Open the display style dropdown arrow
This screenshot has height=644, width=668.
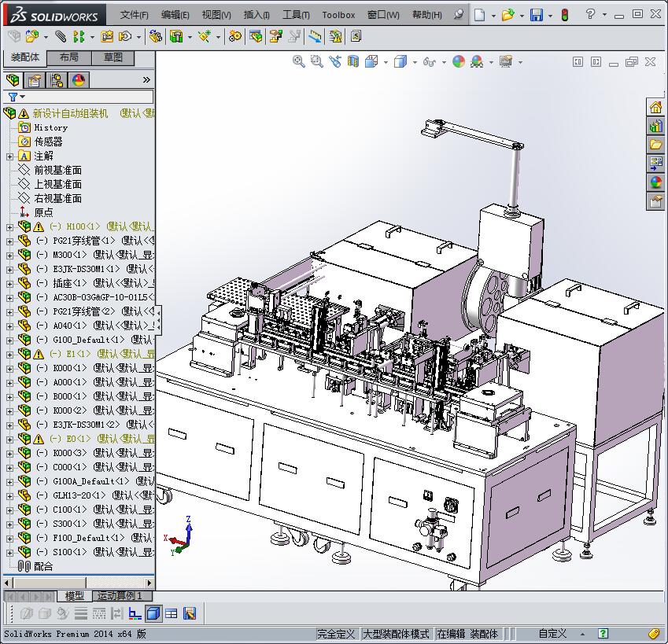[x=414, y=61]
